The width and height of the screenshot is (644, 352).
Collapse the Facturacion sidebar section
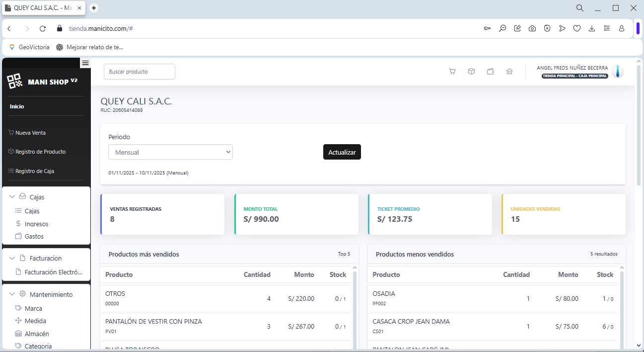coord(12,259)
